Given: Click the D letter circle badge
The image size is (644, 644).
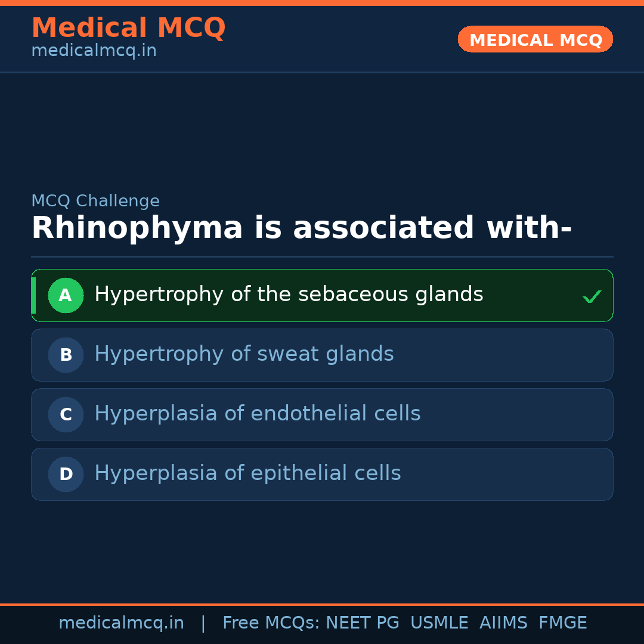Looking at the screenshot, I should pyautogui.click(x=66, y=475).
